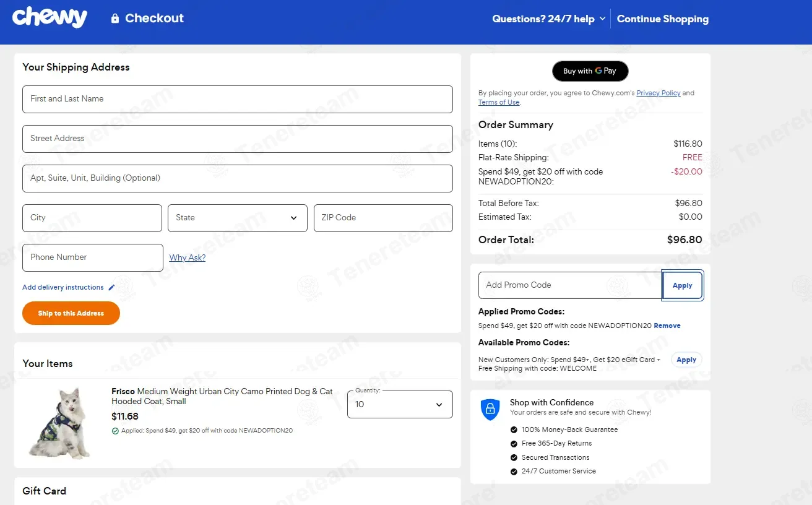Click the blue shield lock icon
This screenshot has height=505, width=812.
point(490,409)
